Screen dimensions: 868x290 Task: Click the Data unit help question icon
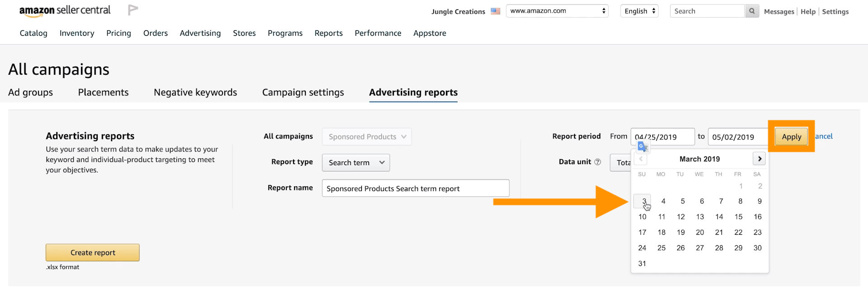coord(598,162)
